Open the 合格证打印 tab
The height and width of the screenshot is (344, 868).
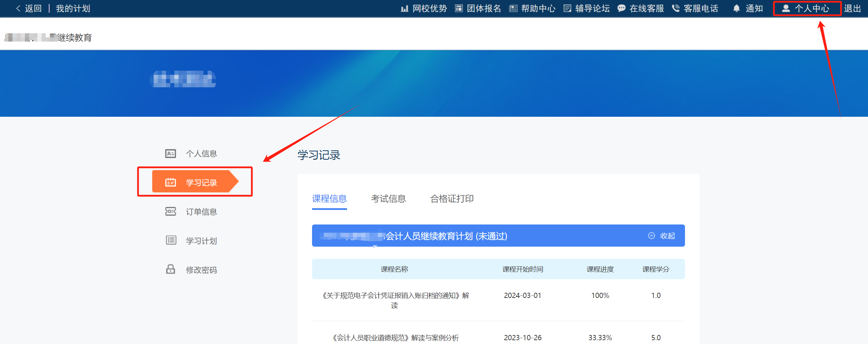[x=451, y=199]
